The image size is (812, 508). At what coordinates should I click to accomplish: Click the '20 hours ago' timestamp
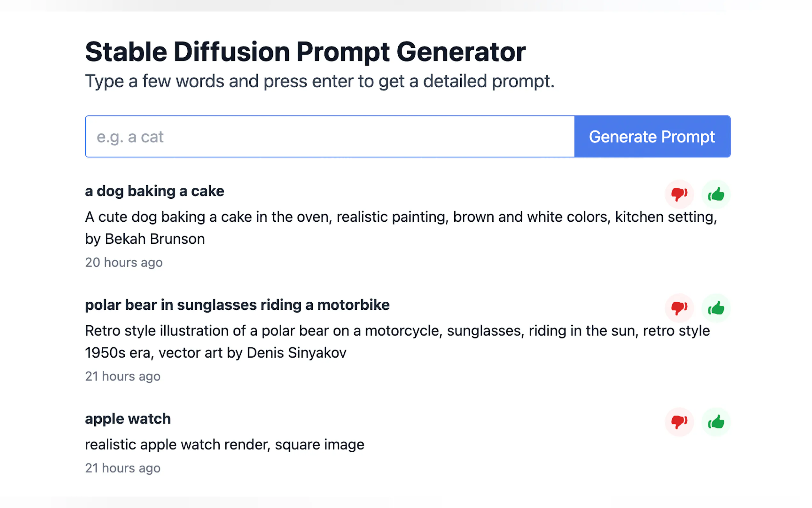[x=123, y=262]
